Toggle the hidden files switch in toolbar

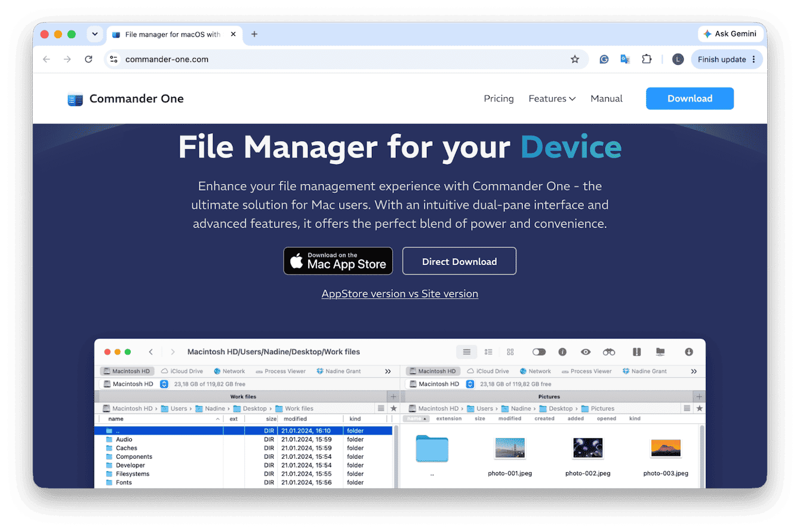(x=539, y=352)
